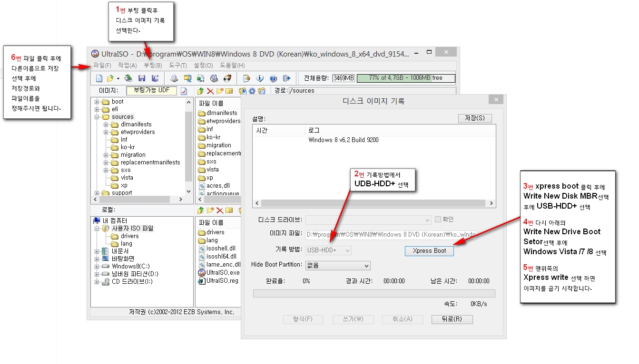
Task: Click the 77% capacity usage bar
Action: pyautogui.click(x=406, y=78)
